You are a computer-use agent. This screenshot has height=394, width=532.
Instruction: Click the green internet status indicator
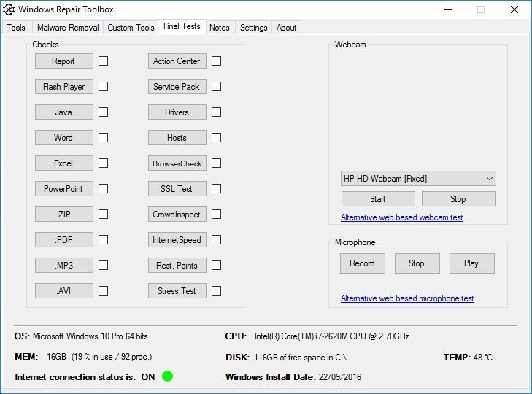pyautogui.click(x=167, y=376)
